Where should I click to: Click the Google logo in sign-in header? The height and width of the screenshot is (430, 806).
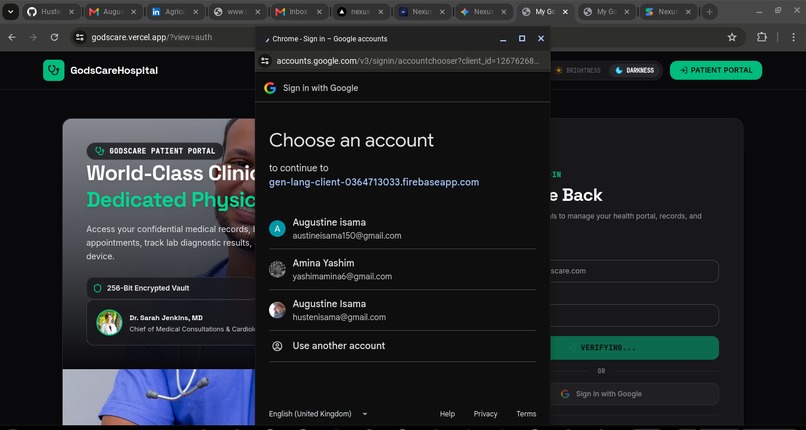(270, 88)
